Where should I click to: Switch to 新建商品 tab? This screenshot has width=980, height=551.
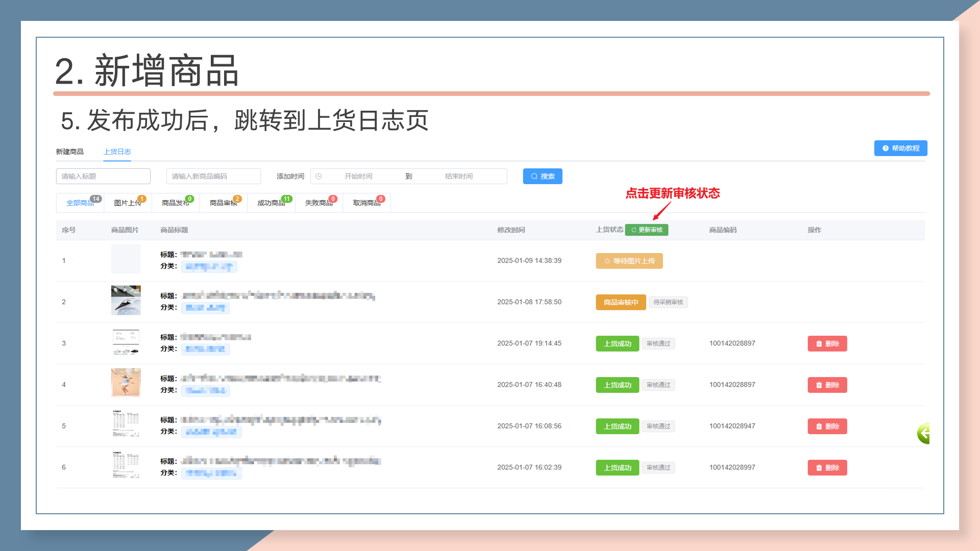point(69,152)
